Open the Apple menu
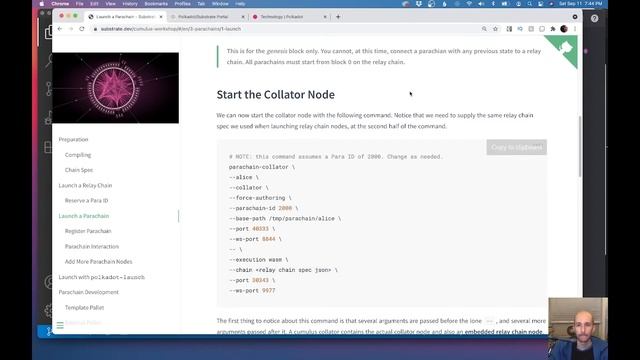 pyautogui.click(x=42, y=4)
